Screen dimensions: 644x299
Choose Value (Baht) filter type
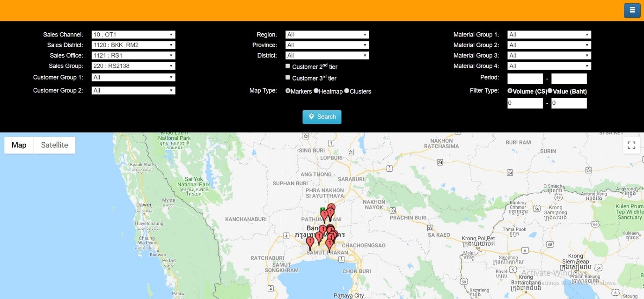(x=550, y=91)
